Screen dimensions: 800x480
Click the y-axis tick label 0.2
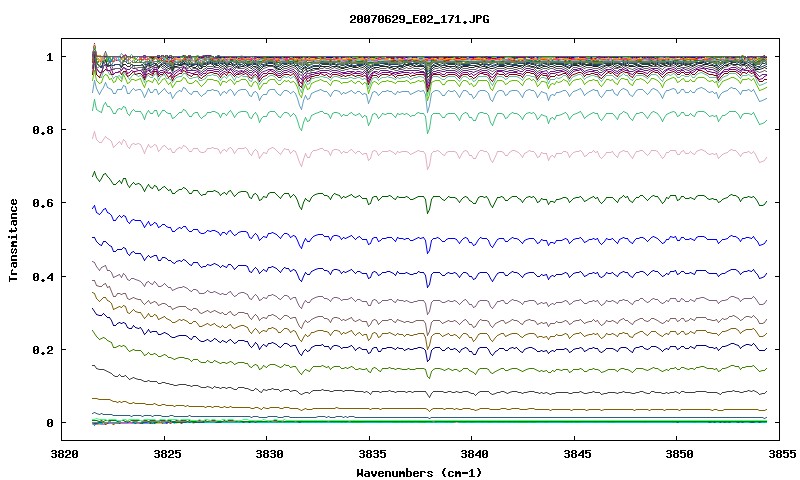tap(43, 350)
